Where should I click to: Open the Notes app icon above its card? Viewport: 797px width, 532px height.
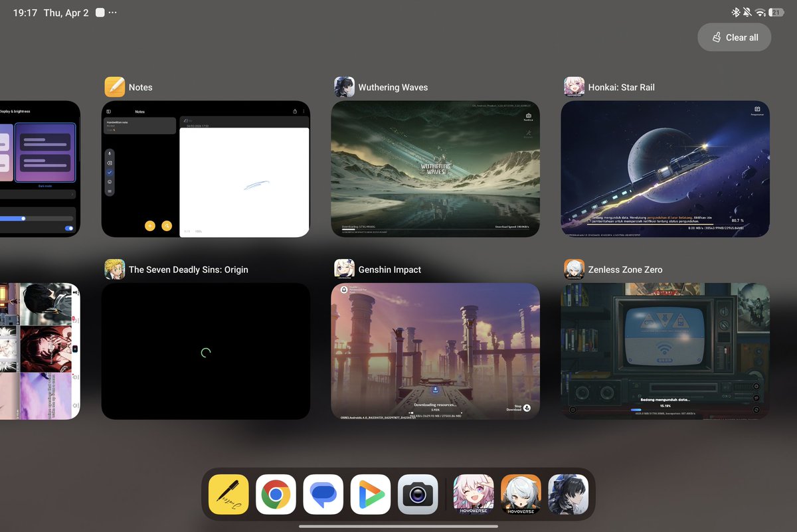[115, 87]
